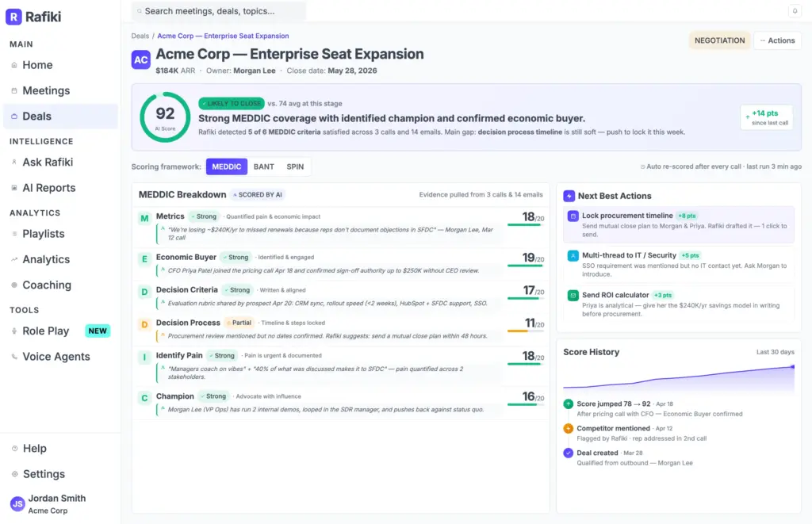Open the Lock procurement timeline action

(679, 224)
